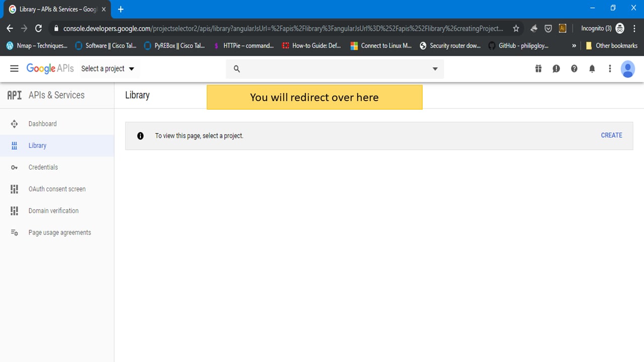Screen dimensions: 644x362
Task: Open the free trial gift icon
Action: (538, 68)
